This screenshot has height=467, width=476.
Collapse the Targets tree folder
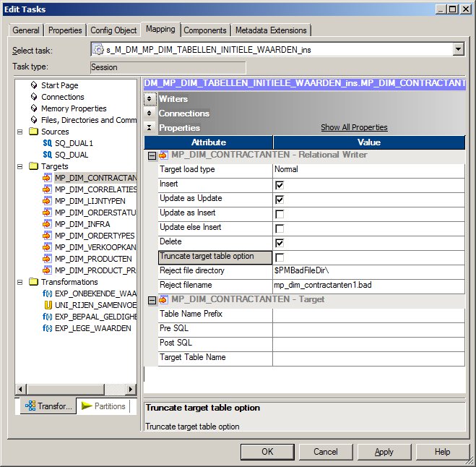click(x=20, y=166)
